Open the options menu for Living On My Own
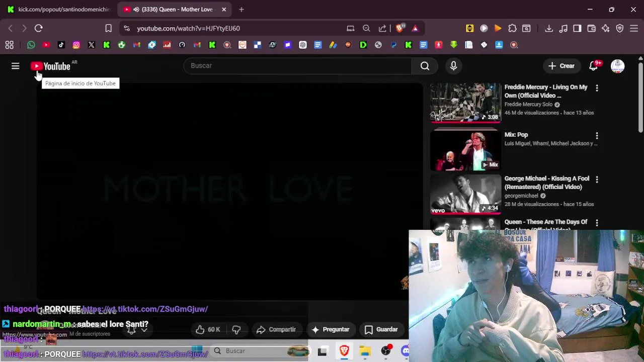The width and height of the screenshot is (644, 362). click(597, 88)
